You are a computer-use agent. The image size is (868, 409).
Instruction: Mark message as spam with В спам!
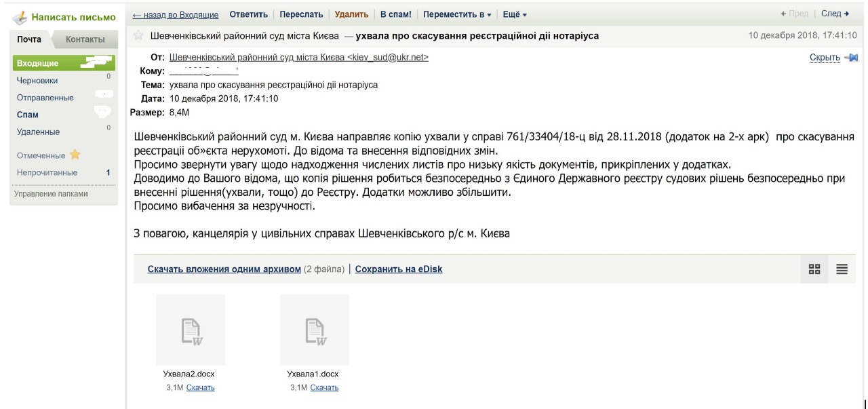[x=395, y=14]
